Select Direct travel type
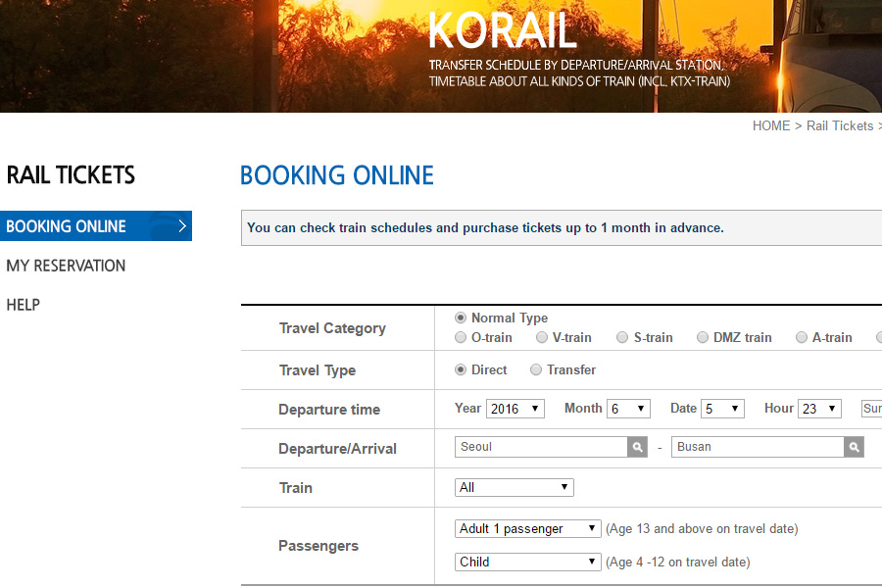The height and width of the screenshot is (588, 882). [x=461, y=370]
